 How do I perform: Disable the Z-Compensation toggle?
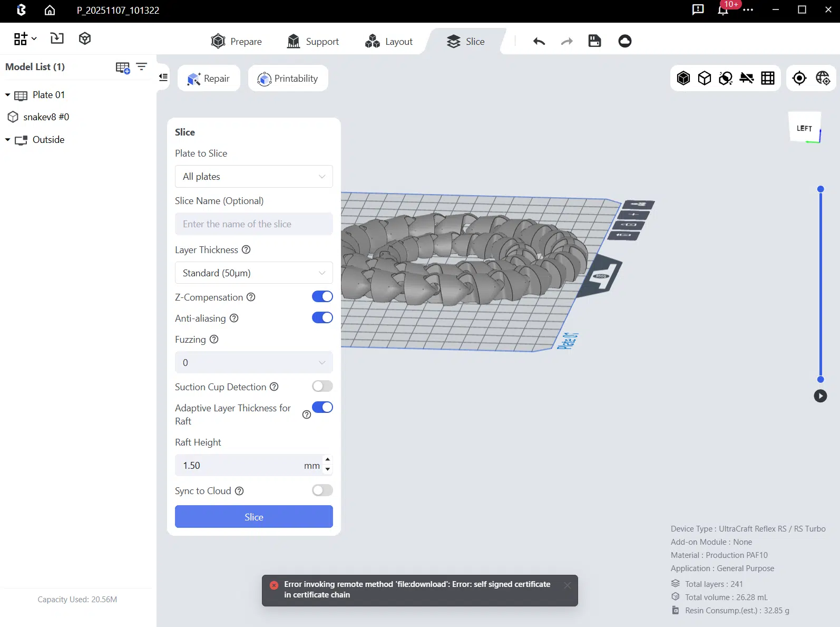click(x=322, y=297)
